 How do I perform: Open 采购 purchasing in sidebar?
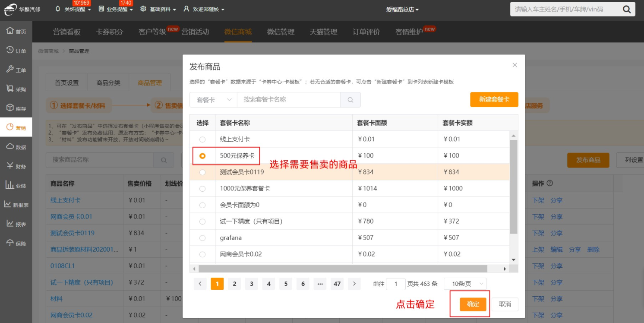16,89
